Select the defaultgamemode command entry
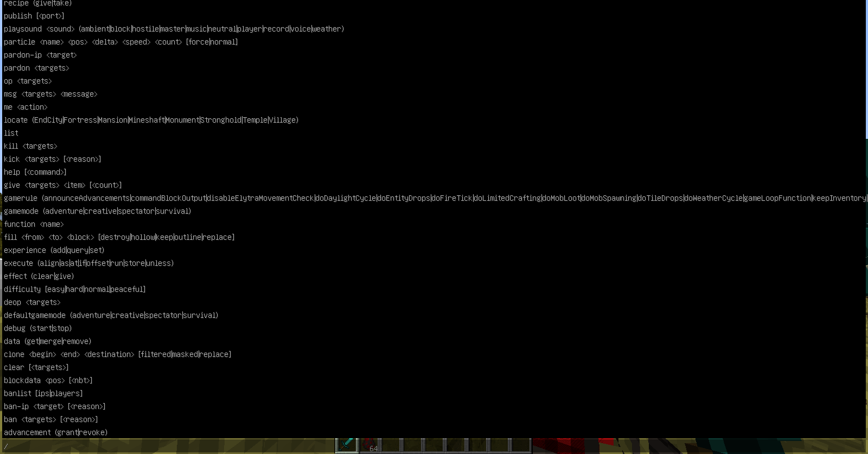Screen dimensions: 868x454 [111, 315]
